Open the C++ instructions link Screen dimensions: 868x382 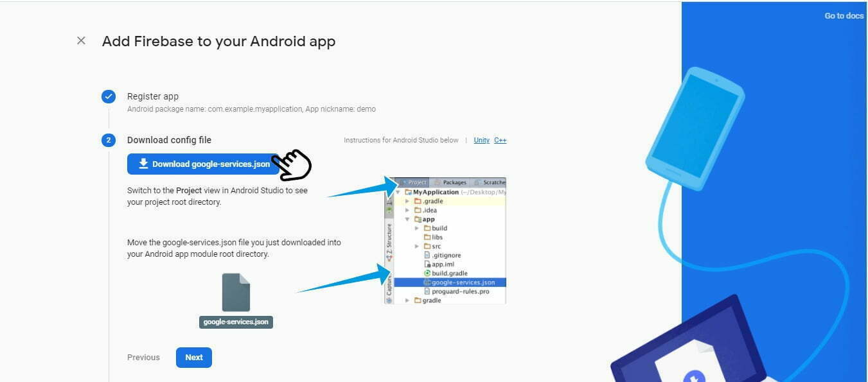pos(500,141)
